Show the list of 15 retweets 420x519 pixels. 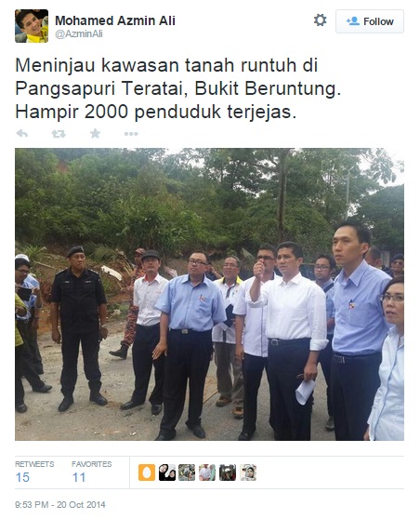point(34,472)
